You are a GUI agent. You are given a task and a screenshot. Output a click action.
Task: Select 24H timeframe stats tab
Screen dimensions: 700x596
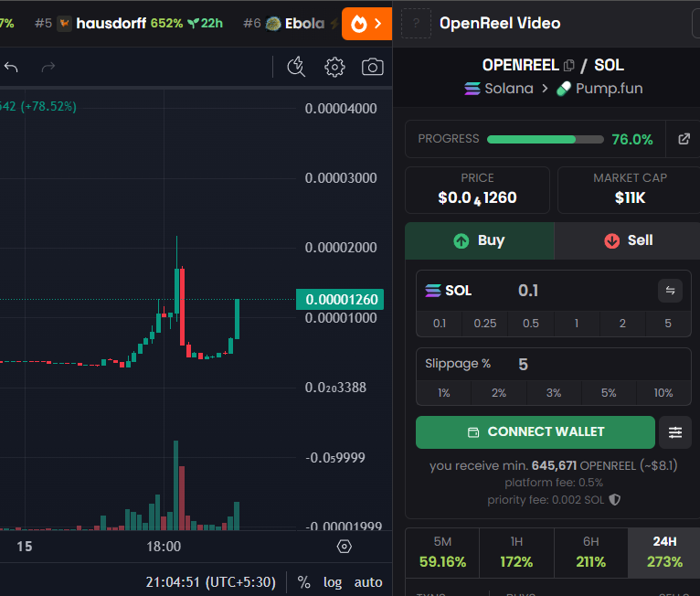(664, 553)
